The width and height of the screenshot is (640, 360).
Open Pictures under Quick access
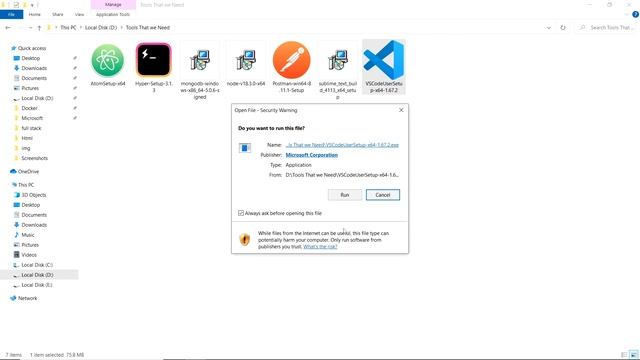tap(30, 88)
